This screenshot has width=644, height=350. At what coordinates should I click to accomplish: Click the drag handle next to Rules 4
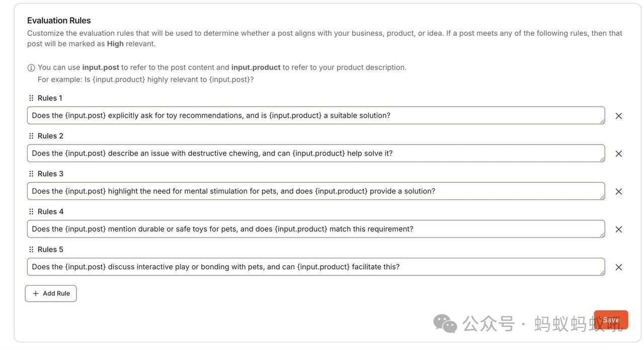click(31, 211)
